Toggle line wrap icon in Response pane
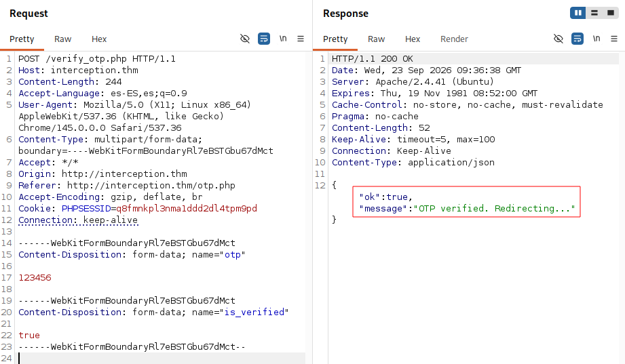This screenshot has width=625, height=364. click(x=577, y=39)
